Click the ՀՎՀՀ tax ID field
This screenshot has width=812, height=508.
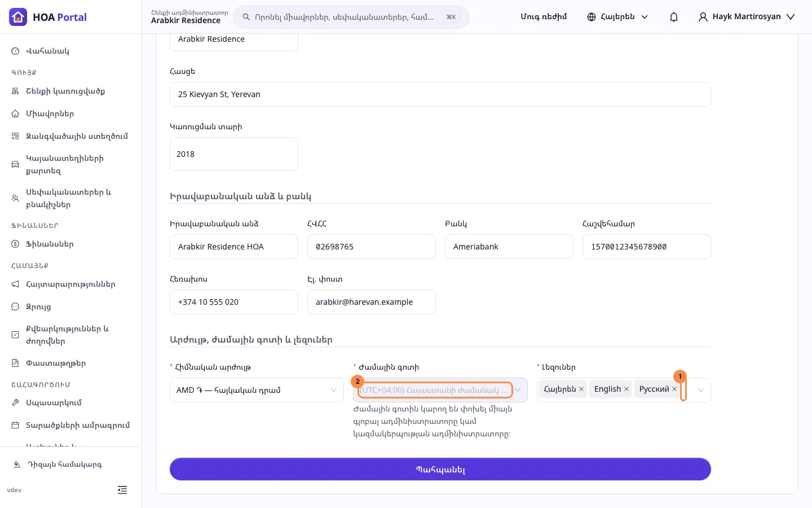372,247
